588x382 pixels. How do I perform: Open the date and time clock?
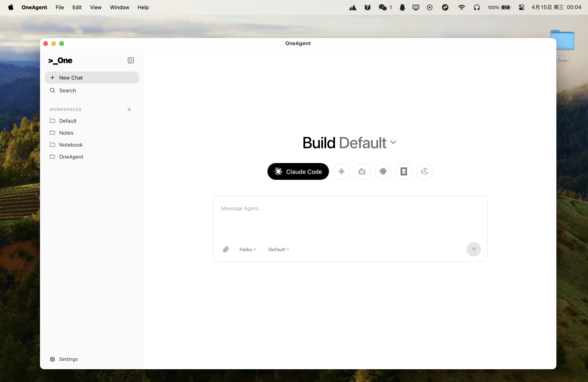point(556,7)
